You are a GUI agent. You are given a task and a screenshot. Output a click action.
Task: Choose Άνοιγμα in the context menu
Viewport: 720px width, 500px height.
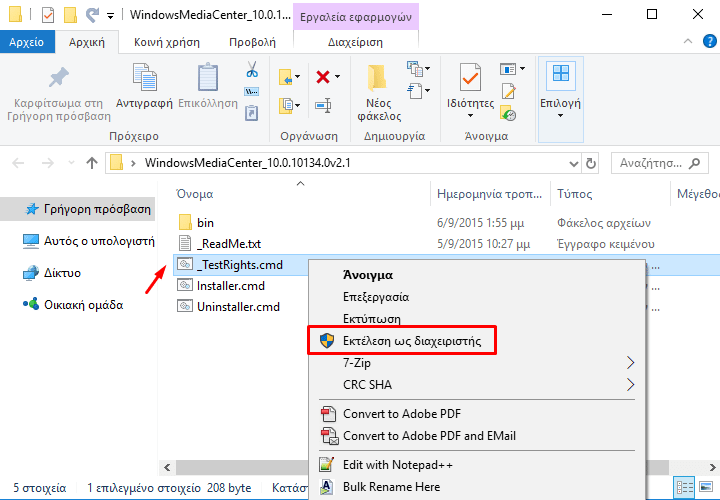click(368, 275)
